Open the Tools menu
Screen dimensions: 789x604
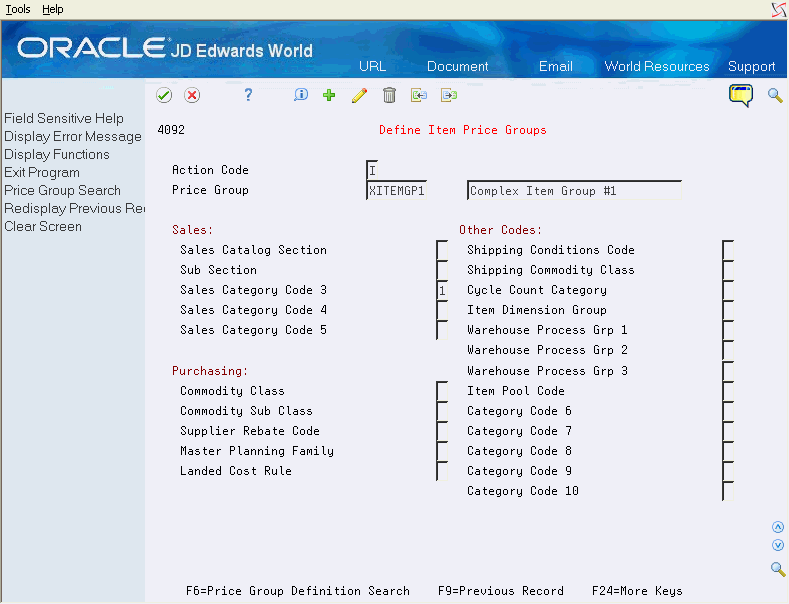(x=18, y=9)
